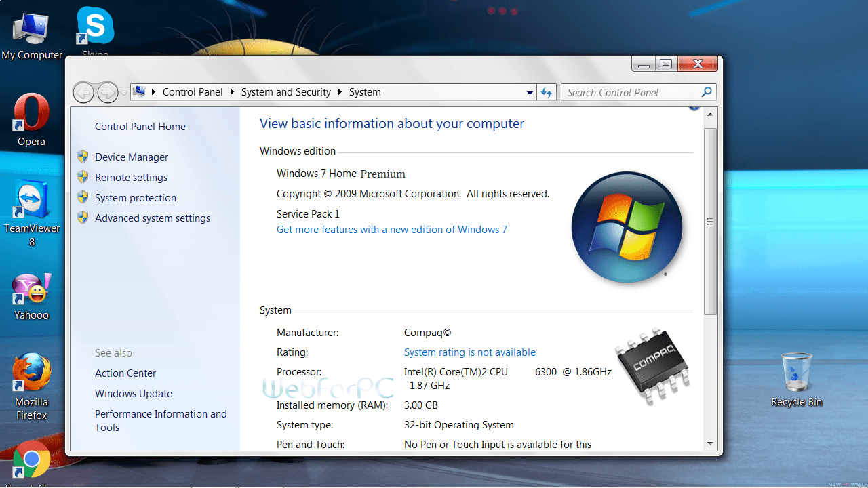Viewport: 868px width, 488px height.
Task: Expand arrow after Control Panel breadcrumb
Action: point(232,92)
